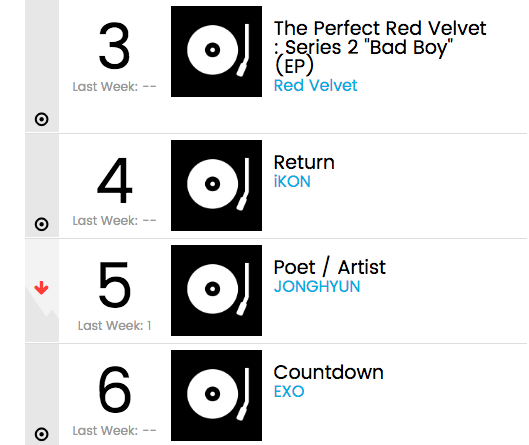Screen dimensions: 529x445
Task: Select the Return album title
Action: click(304, 162)
